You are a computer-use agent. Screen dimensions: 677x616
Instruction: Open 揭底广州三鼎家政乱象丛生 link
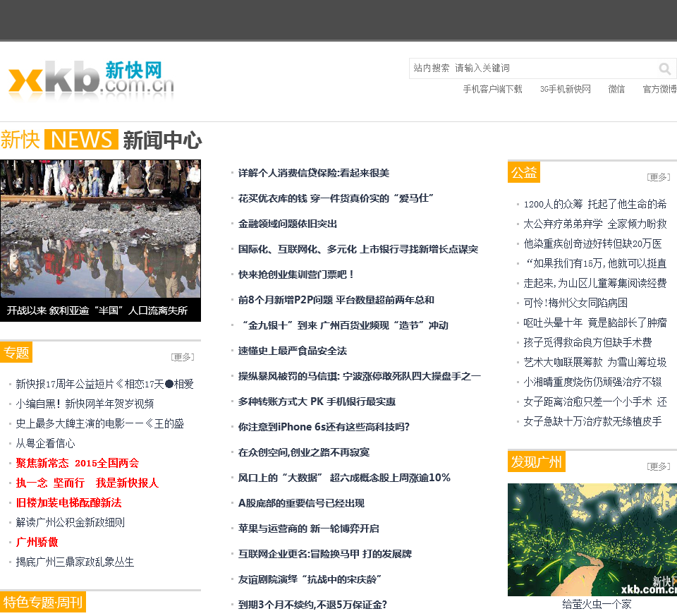click(x=75, y=562)
